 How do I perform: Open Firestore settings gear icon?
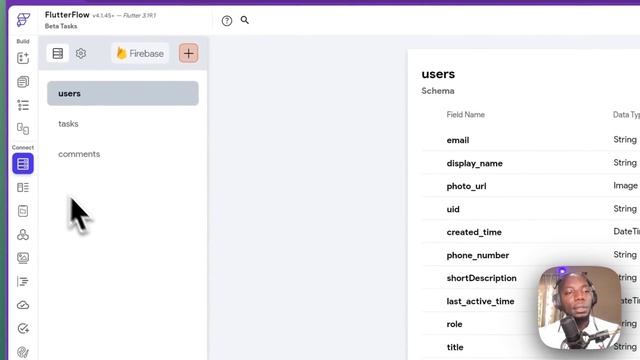pos(81,53)
